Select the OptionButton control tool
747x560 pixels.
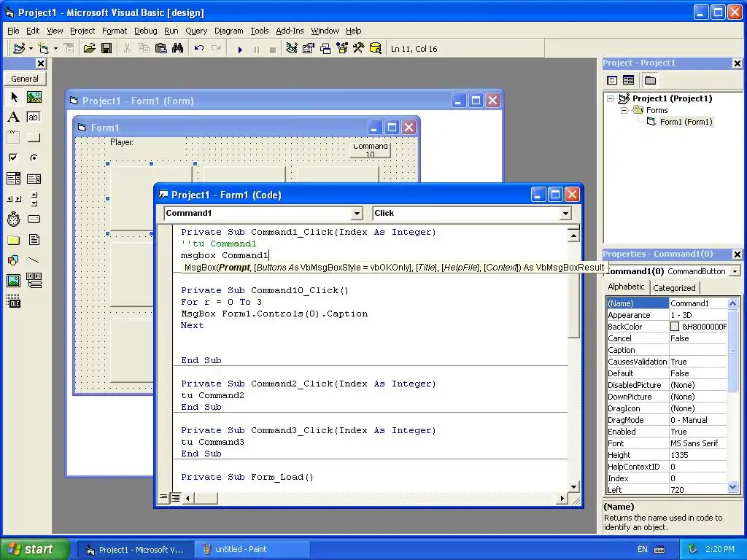point(34,157)
